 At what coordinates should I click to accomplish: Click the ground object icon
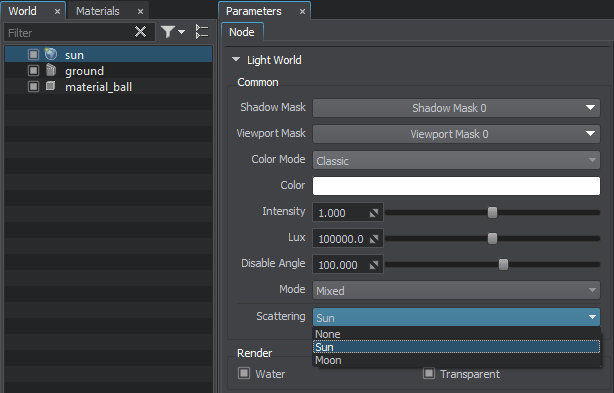click(51, 70)
